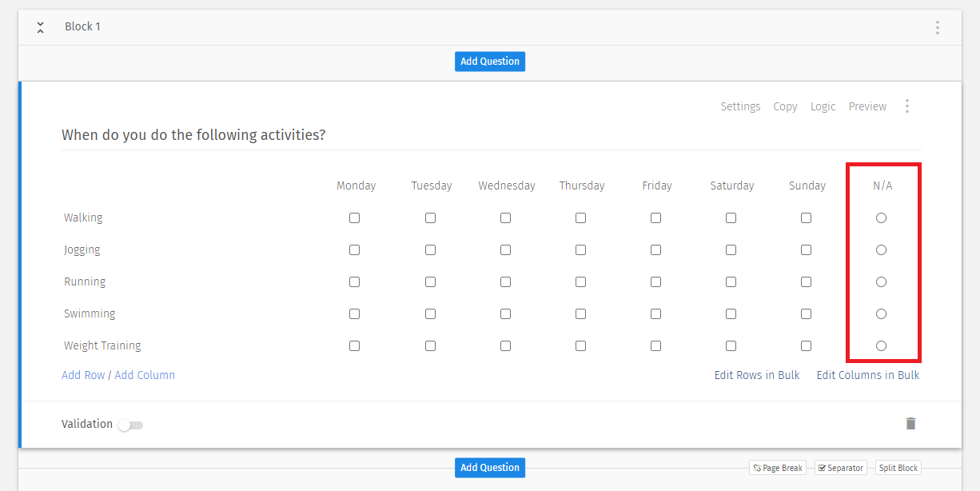The height and width of the screenshot is (491, 980).
Task: Open the question's three-dot options menu
Action: click(907, 106)
